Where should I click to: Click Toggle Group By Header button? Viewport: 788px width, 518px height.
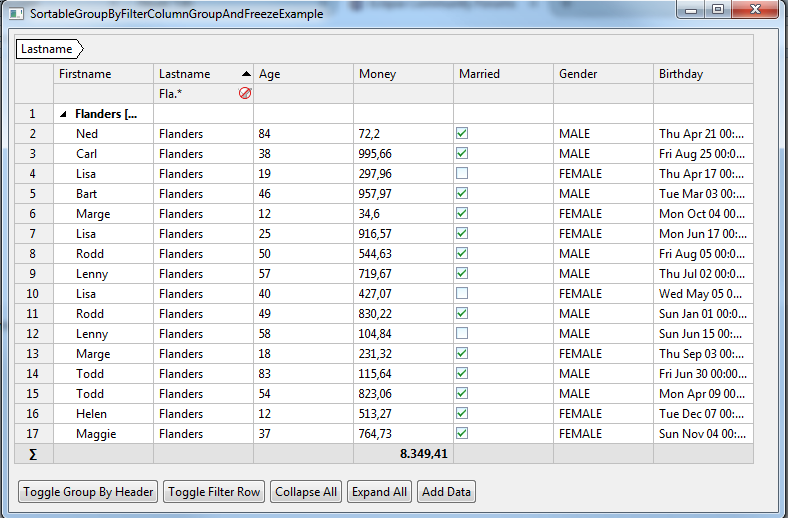88,491
